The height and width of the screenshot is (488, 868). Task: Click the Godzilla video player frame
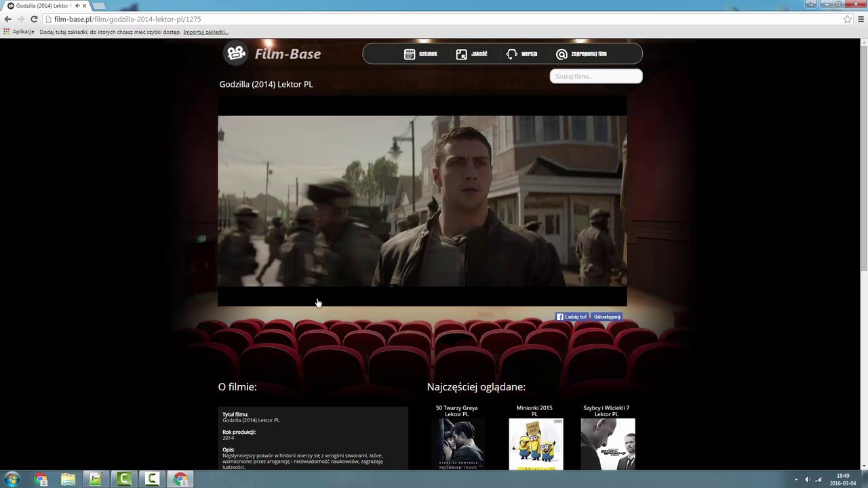pos(422,201)
